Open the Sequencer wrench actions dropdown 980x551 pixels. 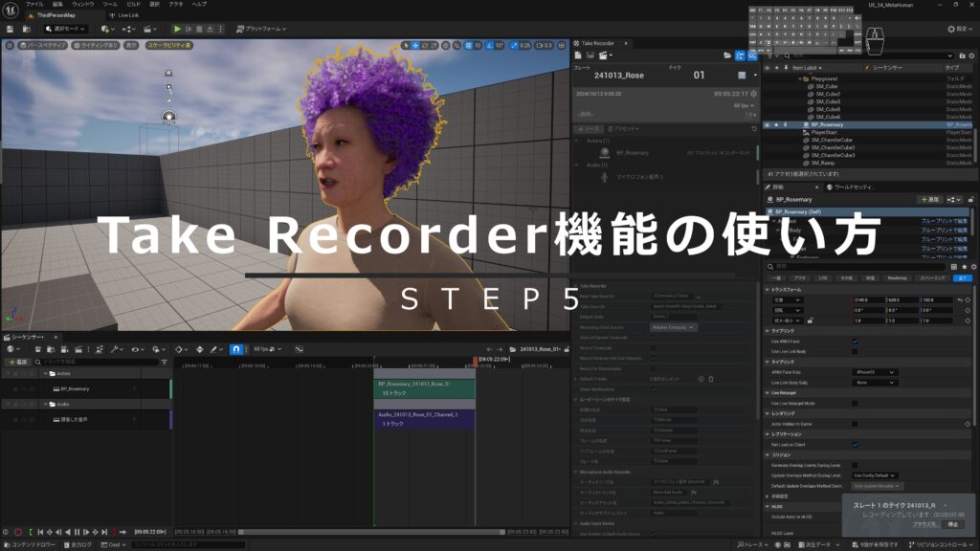tap(116, 349)
